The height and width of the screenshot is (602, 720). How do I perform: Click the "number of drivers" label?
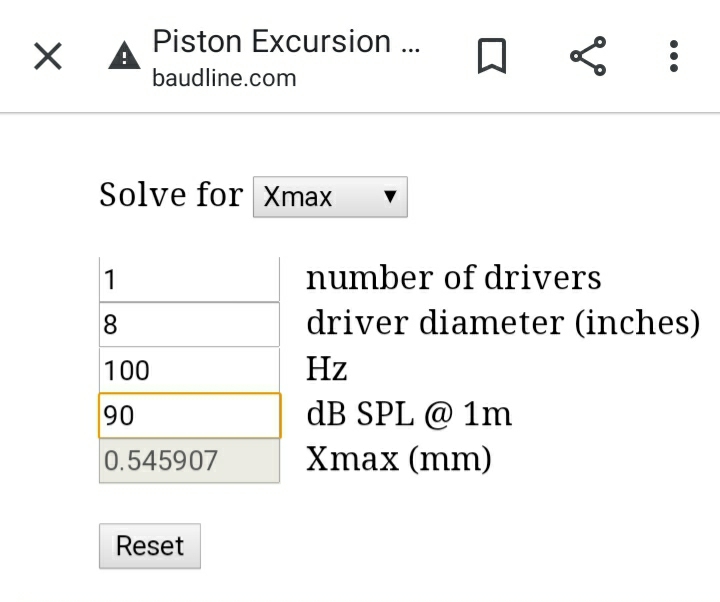click(454, 278)
